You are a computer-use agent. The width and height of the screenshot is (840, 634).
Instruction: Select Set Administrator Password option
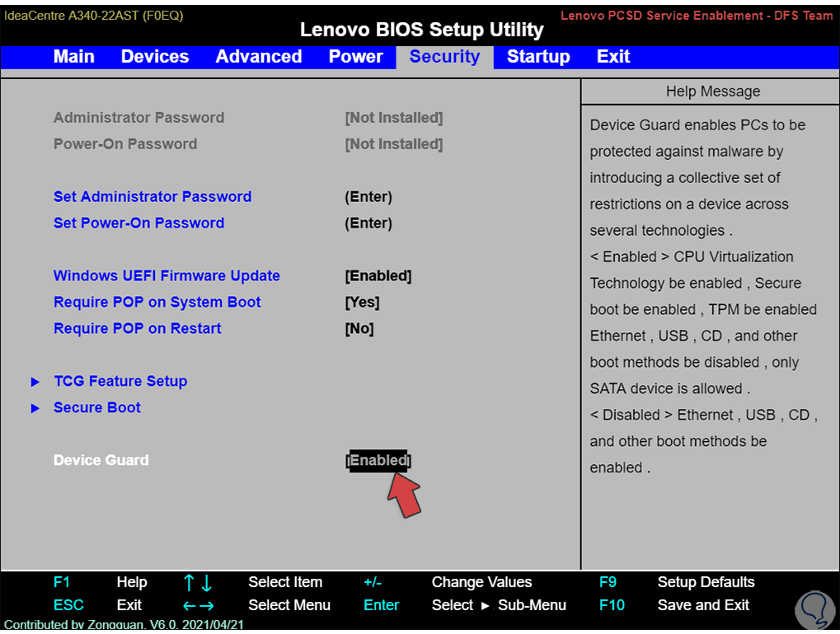153,197
